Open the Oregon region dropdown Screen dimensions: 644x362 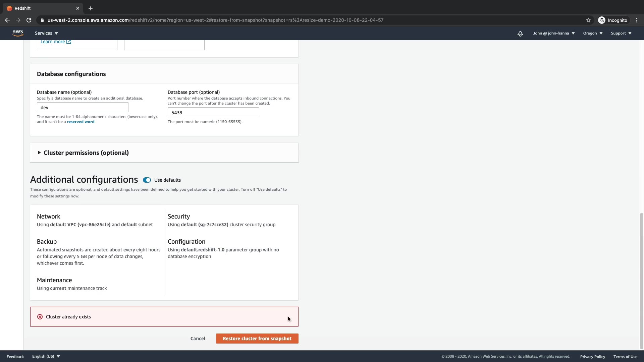[593, 33]
